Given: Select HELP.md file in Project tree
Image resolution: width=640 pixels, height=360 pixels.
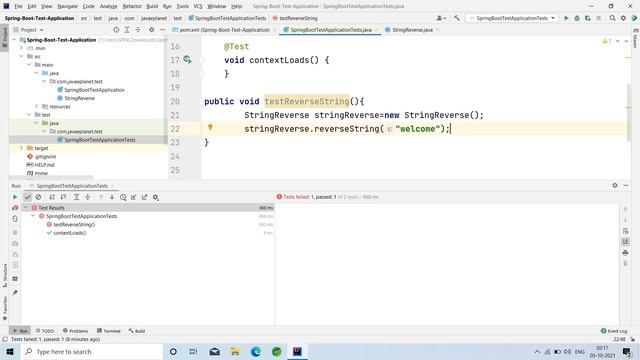Looking at the screenshot, I should coord(44,165).
